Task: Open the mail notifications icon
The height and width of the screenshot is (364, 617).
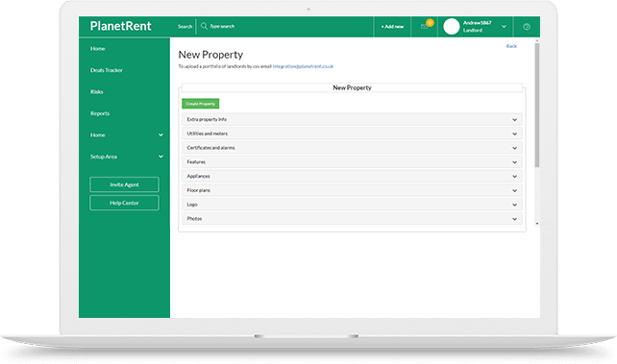Action: [x=424, y=26]
